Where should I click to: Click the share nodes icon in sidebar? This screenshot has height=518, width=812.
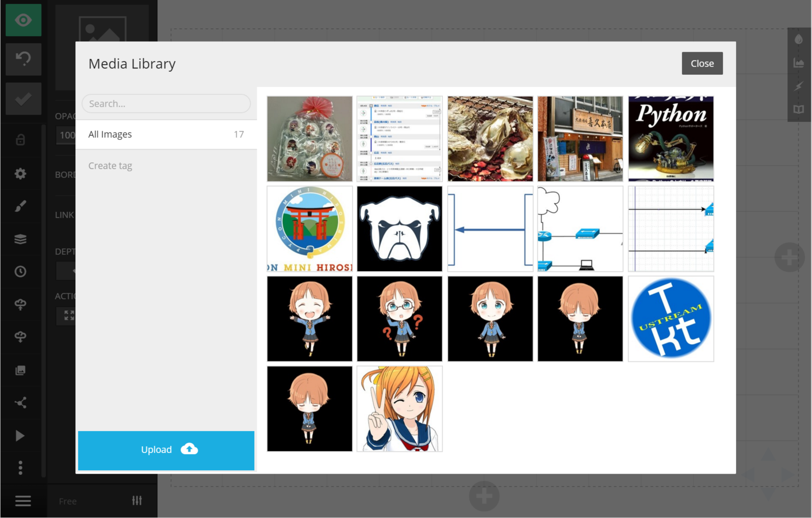(21, 403)
